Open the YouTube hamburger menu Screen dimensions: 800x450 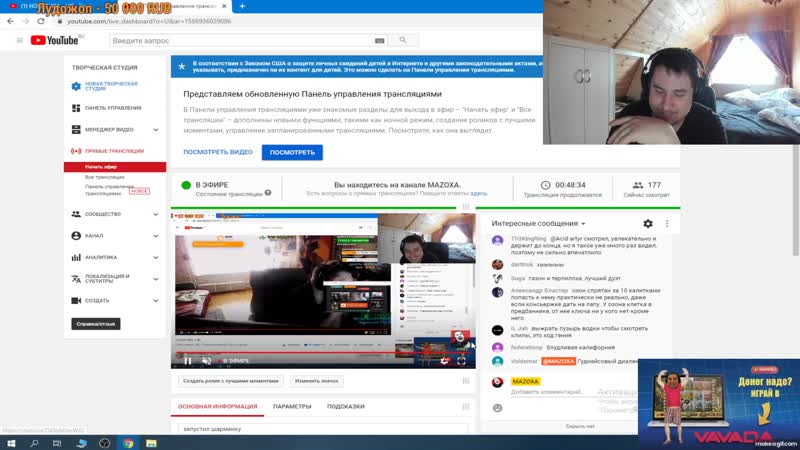(17, 40)
